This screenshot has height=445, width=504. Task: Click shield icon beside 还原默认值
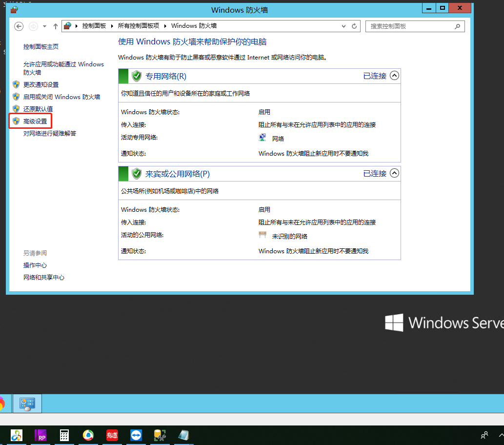pos(16,109)
